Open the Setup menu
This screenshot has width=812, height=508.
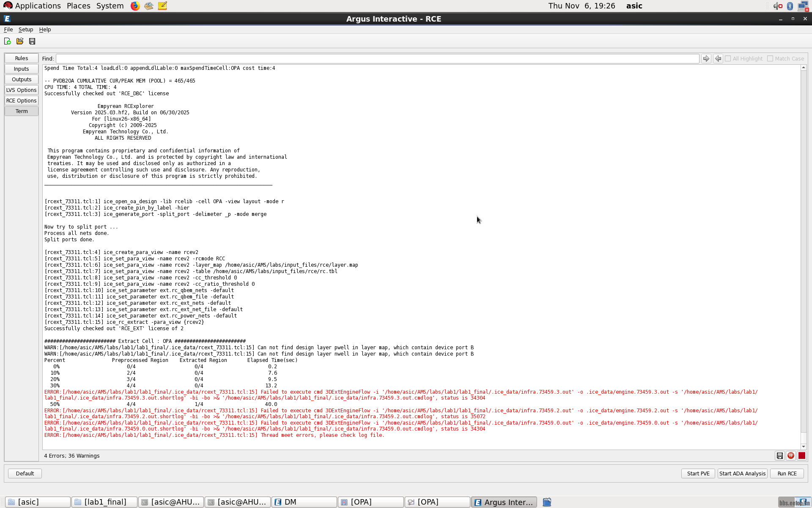pyautogui.click(x=26, y=29)
